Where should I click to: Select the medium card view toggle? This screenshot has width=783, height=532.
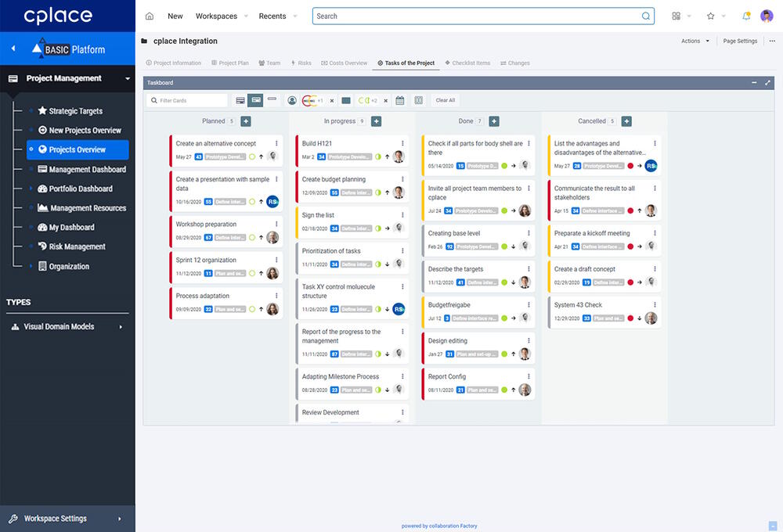point(255,100)
